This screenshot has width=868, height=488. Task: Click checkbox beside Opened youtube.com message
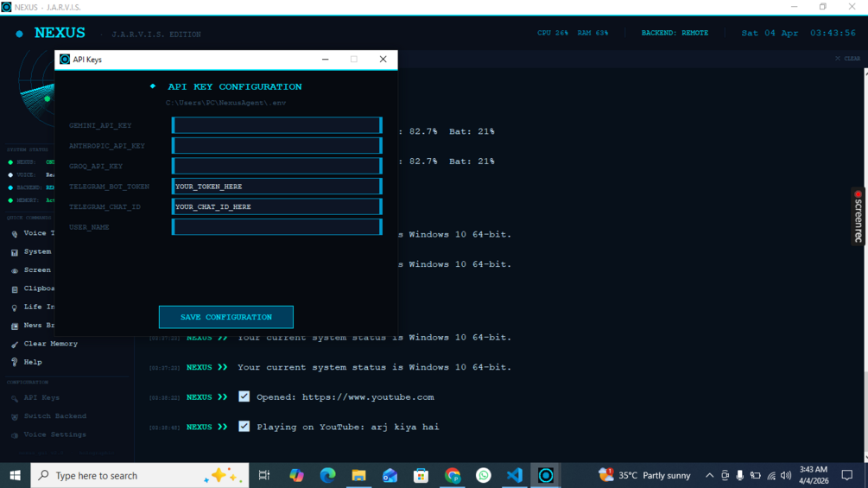click(244, 396)
